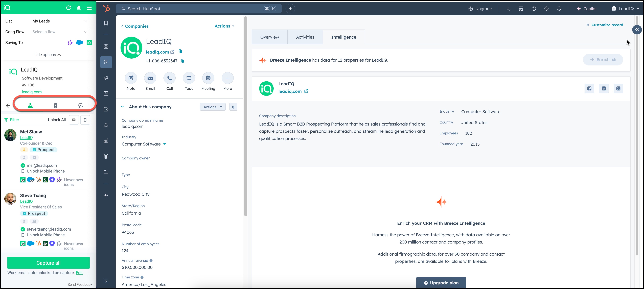Open Bookmarks in HubSpot sidebar
The image size is (644, 289).
point(106,23)
